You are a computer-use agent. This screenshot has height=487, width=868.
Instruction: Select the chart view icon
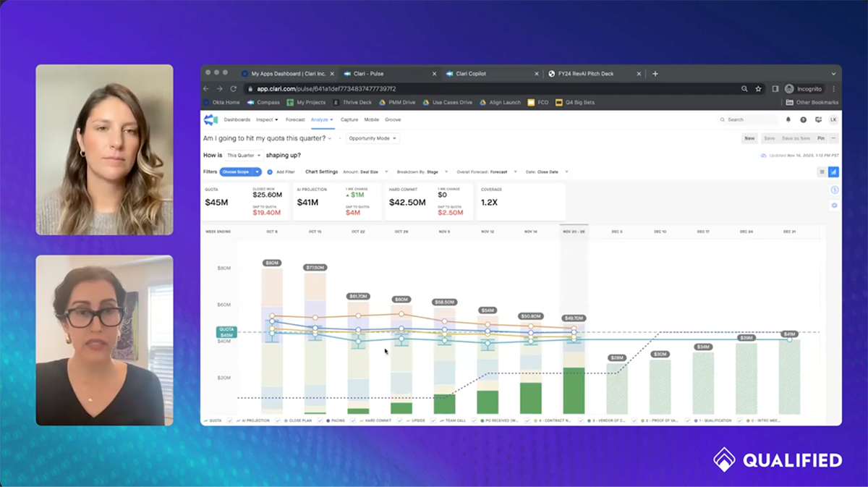(x=834, y=171)
